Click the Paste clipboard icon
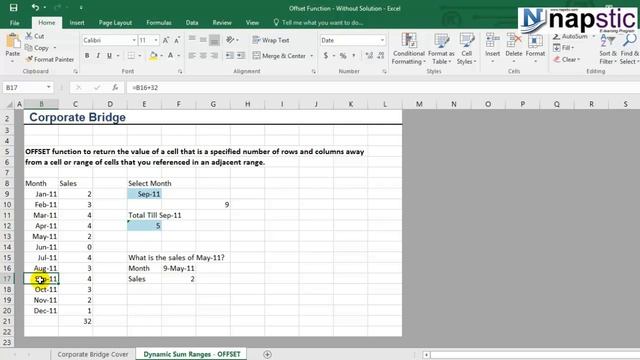Image resolution: width=640 pixels, height=360 pixels. 13,41
